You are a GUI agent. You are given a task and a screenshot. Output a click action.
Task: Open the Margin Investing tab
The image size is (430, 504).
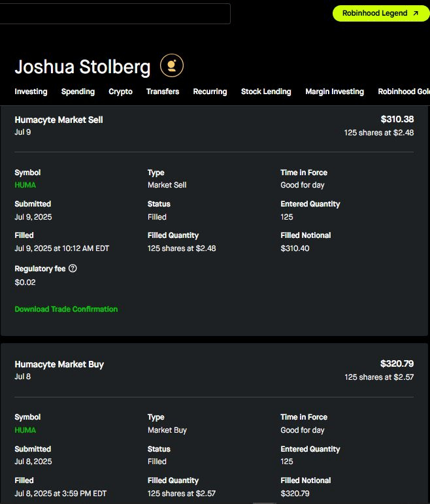tap(335, 92)
